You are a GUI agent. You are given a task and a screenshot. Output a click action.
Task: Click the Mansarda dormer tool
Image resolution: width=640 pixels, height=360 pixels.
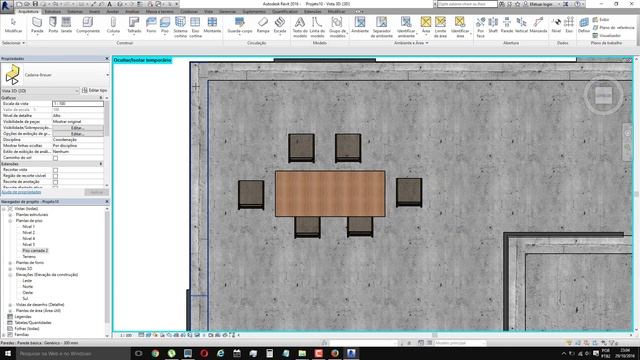click(x=538, y=25)
